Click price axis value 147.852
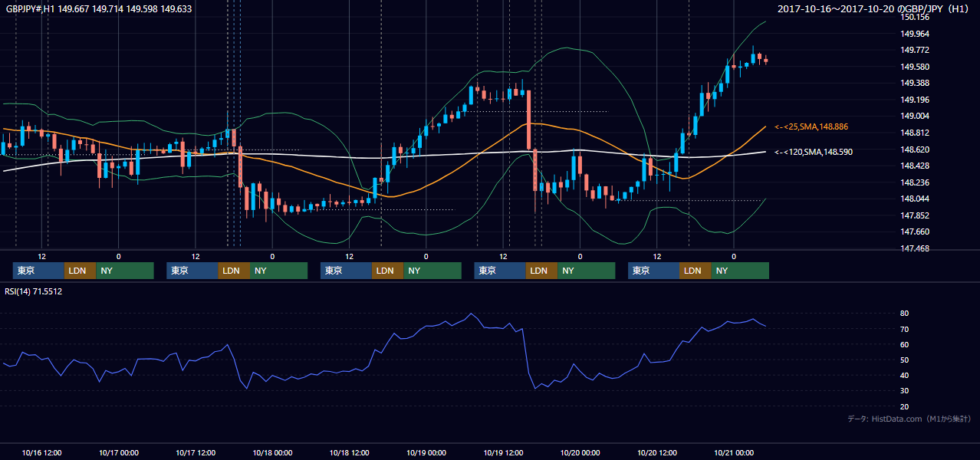980x460 pixels. [x=914, y=215]
